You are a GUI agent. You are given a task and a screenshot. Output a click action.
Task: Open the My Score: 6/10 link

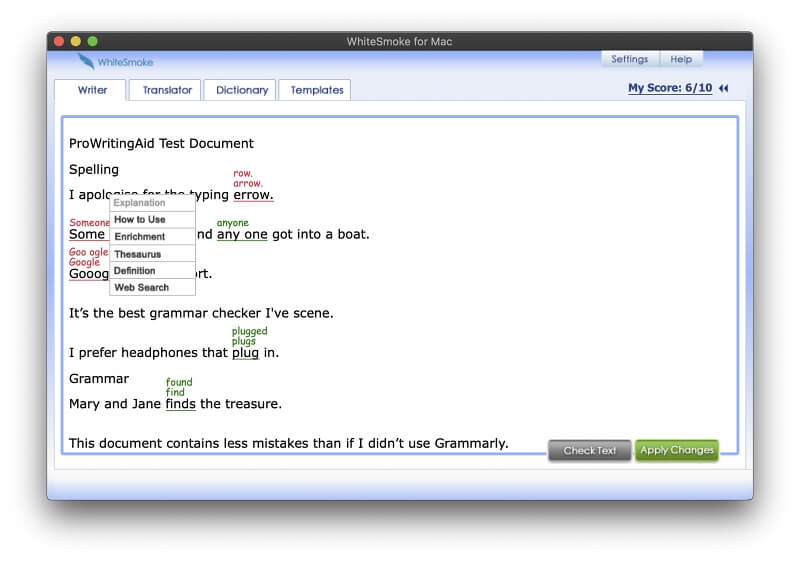(670, 88)
